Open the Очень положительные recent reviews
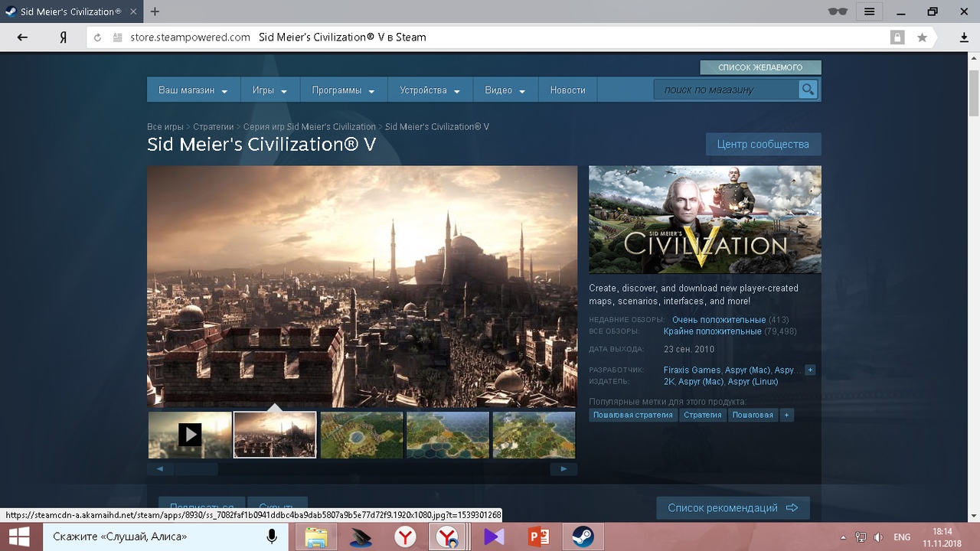The width and height of the screenshot is (980, 551). (719, 320)
